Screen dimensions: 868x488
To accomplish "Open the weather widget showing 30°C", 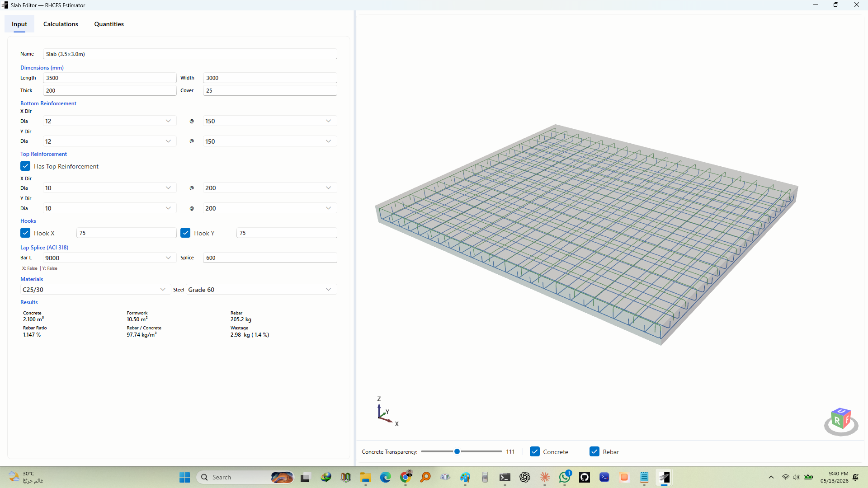I will tap(26, 477).
